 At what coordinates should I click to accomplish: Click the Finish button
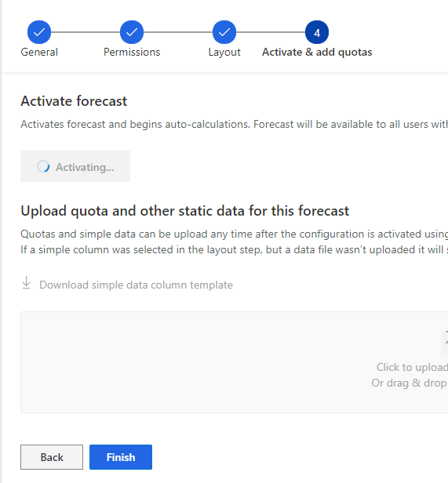pyautogui.click(x=121, y=457)
